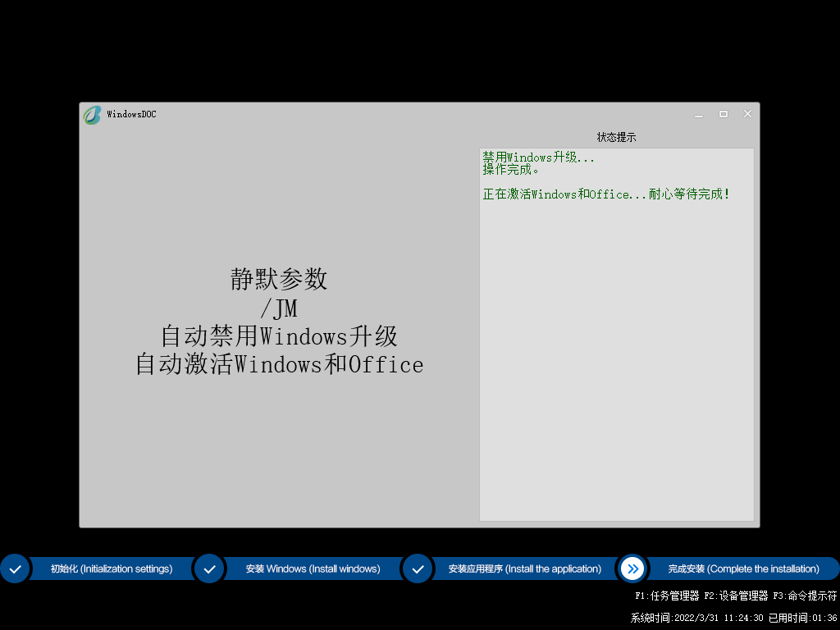Click the initialization step checkmark icon
The image size is (840, 630).
[x=15, y=569]
